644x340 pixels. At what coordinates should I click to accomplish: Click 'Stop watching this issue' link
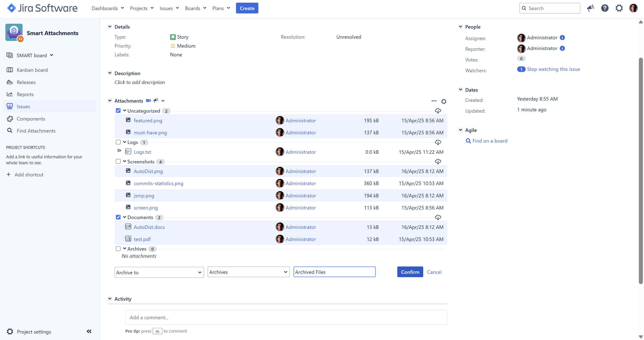[x=553, y=69]
